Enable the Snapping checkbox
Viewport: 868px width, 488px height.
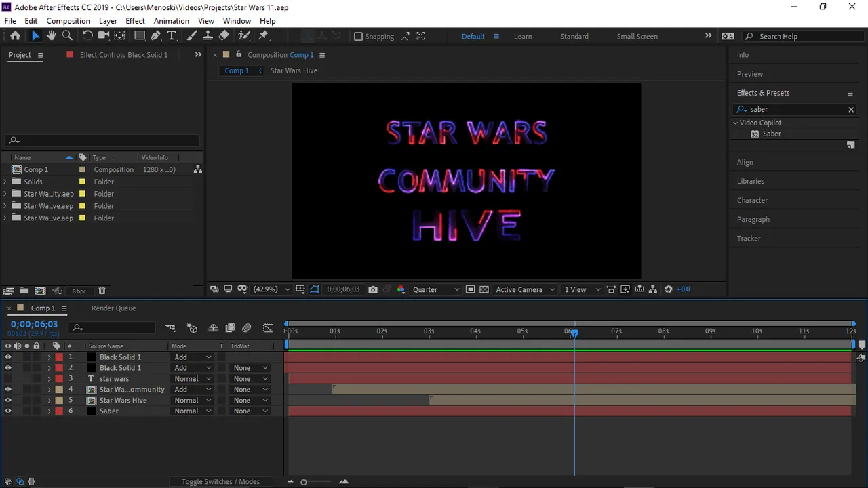click(358, 37)
